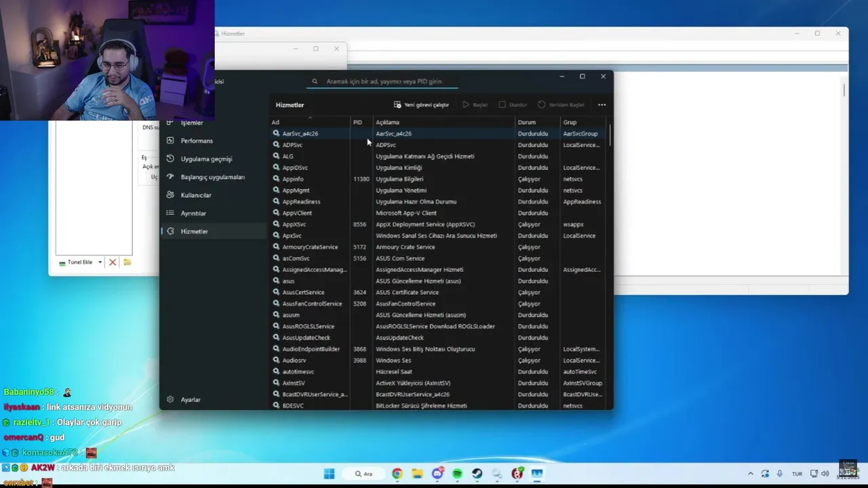
Task: Click the icon beside ALG service
Action: [x=276, y=157]
